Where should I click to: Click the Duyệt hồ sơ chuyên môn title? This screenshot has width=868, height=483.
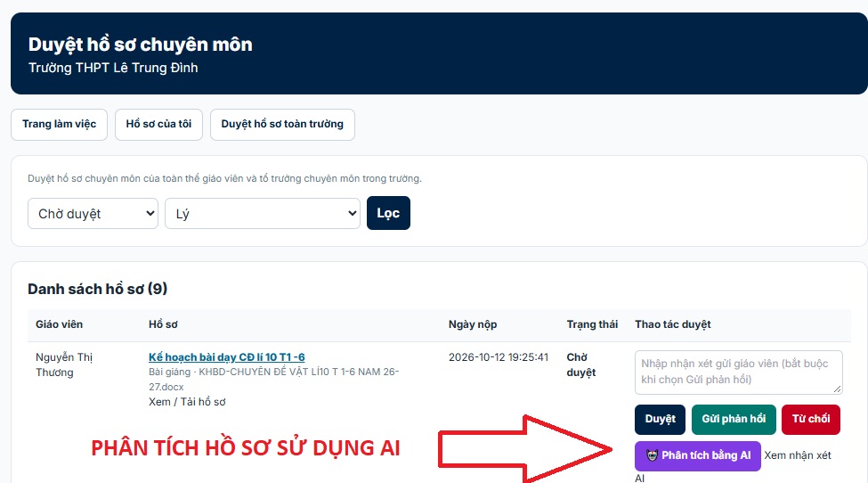[140, 45]
